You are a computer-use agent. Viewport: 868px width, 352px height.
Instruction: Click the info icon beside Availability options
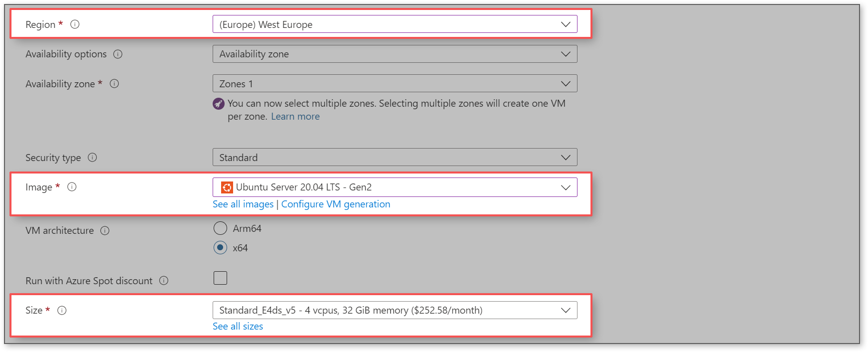pyautogui.click(x=118, y=54)
